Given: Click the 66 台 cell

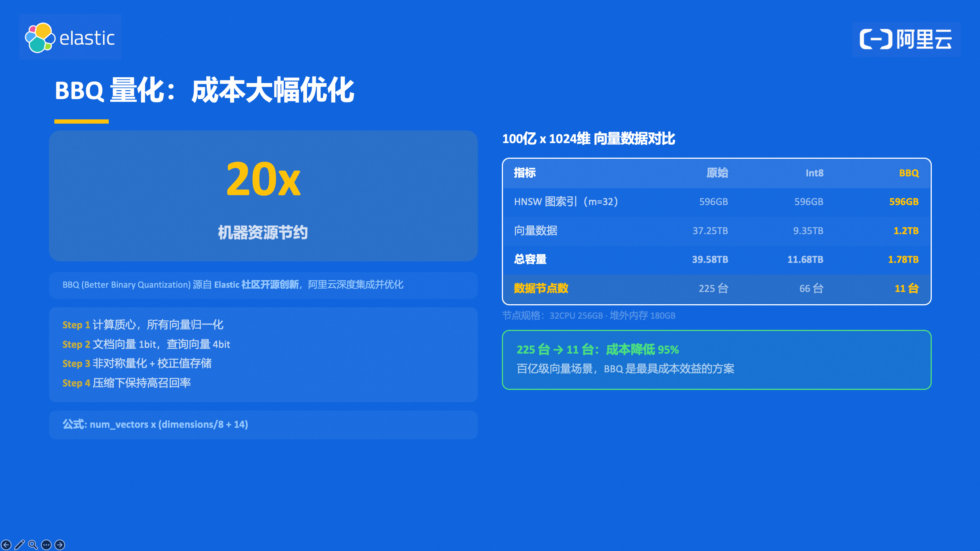Looking at the screenshot, I should click(812, 288).
